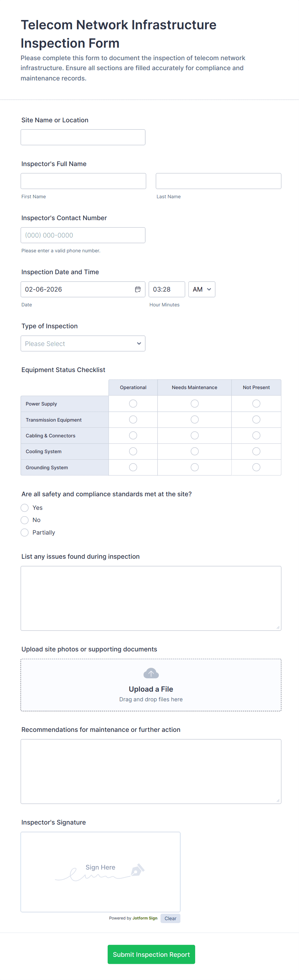
Task: Open the Type of Inspection dropdown
Action: point(83,343)
